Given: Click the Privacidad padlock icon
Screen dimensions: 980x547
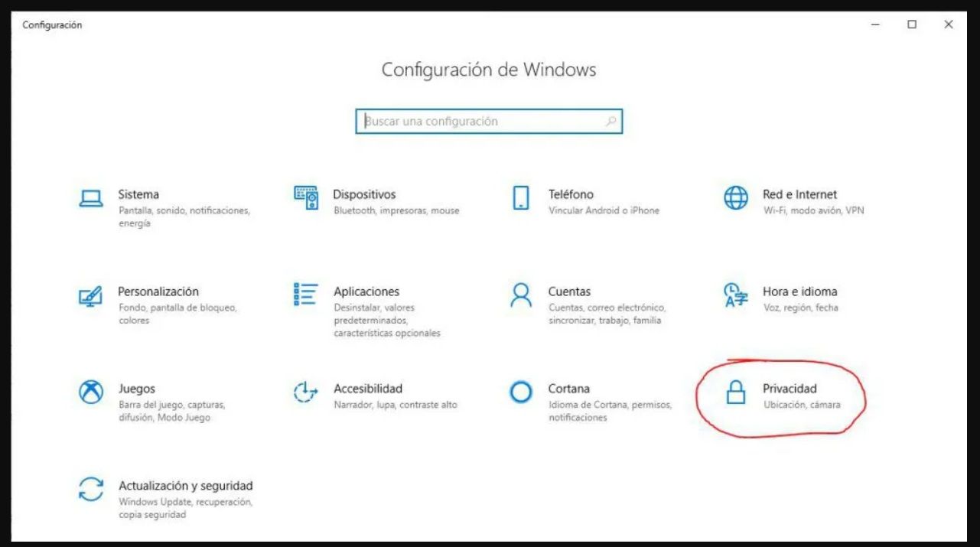Looking at the screenshot, I should pos(735,392).
